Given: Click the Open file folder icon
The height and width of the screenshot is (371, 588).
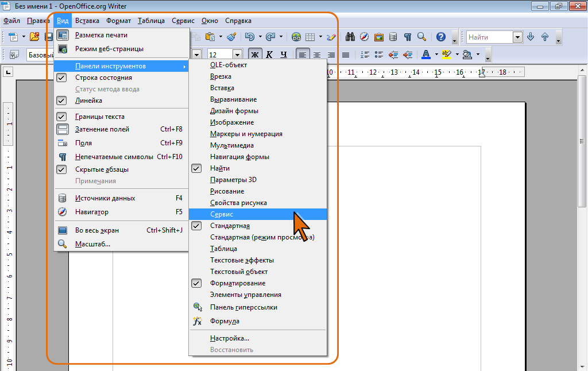Looking at the screenshot, I should click(34, 37).
